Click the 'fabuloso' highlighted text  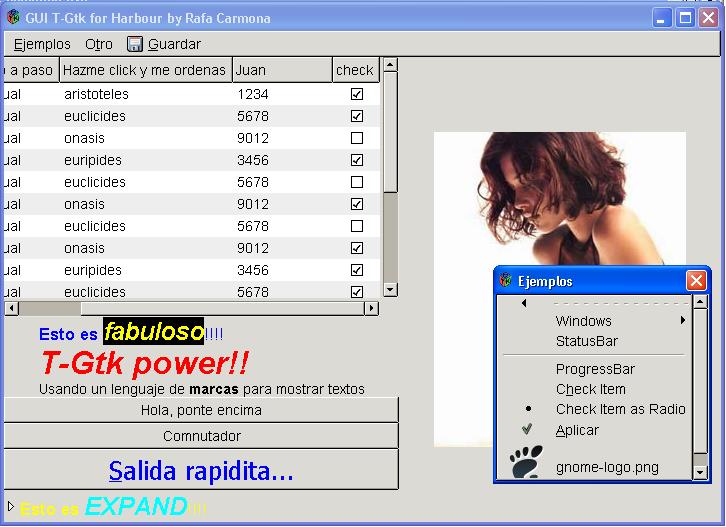tap(153, 331)
